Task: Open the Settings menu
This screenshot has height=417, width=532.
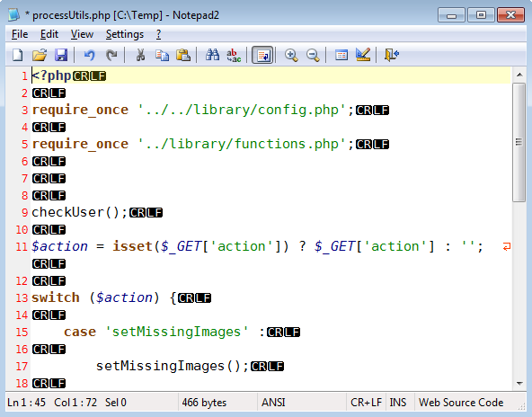Action: click(125, 34)
